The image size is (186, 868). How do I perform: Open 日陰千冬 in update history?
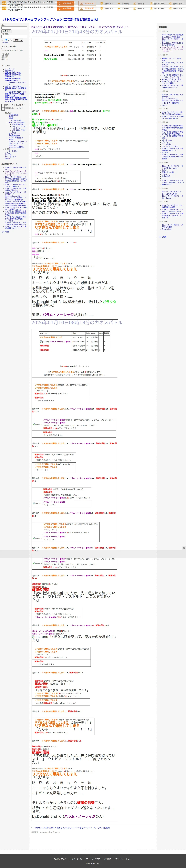165,218
